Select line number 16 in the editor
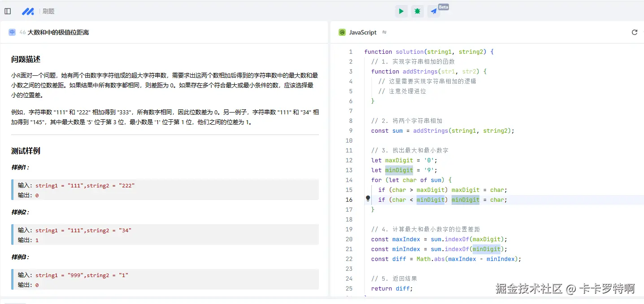 point(349,199)
